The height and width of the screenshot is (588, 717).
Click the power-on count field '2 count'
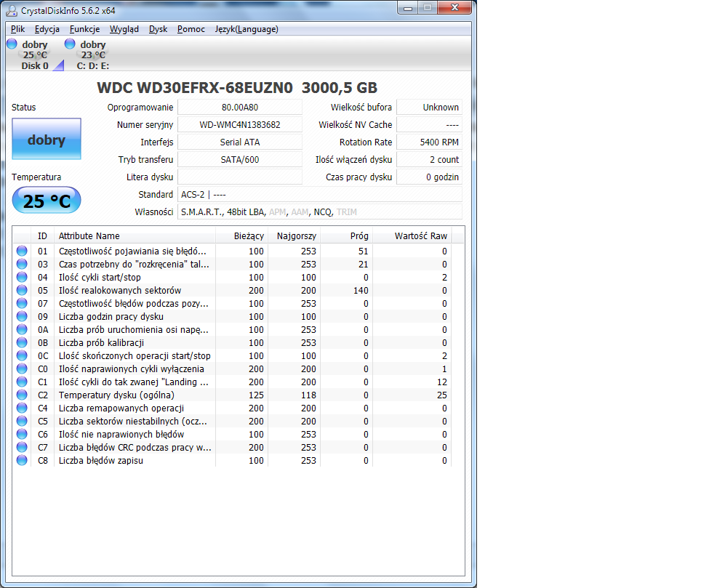[x=429, y=159]
